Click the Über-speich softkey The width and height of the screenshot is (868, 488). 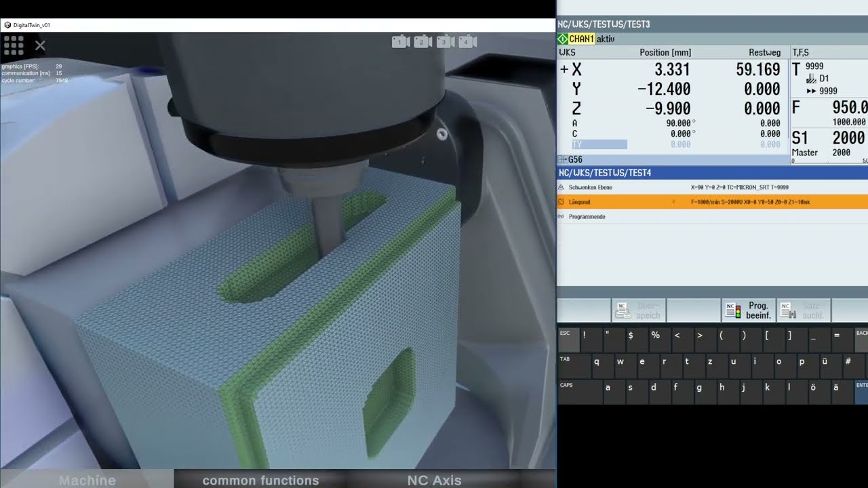click(638, 310)
